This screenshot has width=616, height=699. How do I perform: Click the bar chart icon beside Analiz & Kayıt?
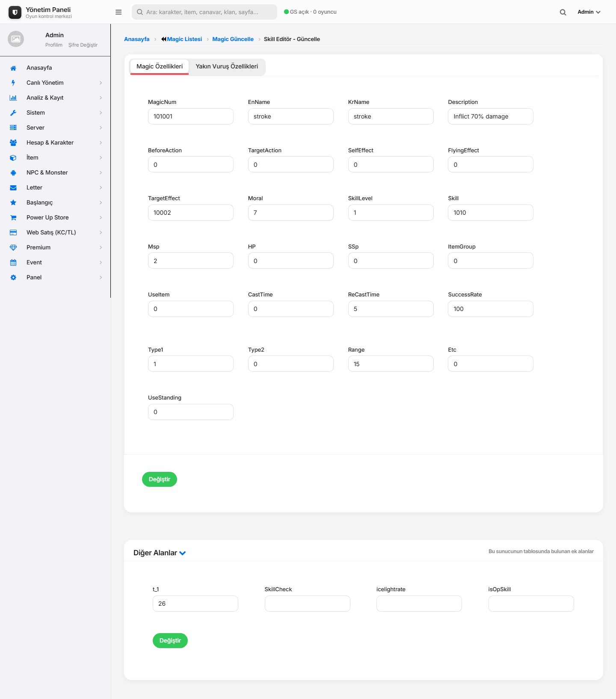pyautogui.click(x=13, y=98)
